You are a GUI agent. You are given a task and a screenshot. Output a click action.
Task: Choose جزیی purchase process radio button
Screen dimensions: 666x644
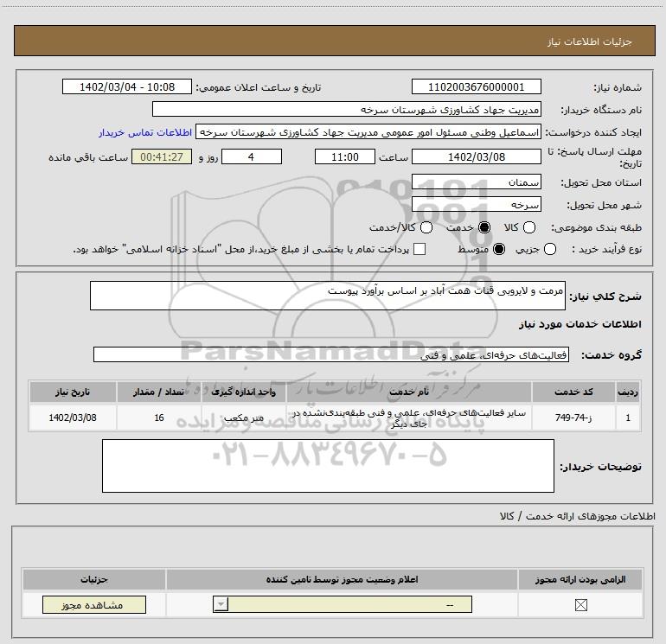pyautogui.click(x=549, y=249)
